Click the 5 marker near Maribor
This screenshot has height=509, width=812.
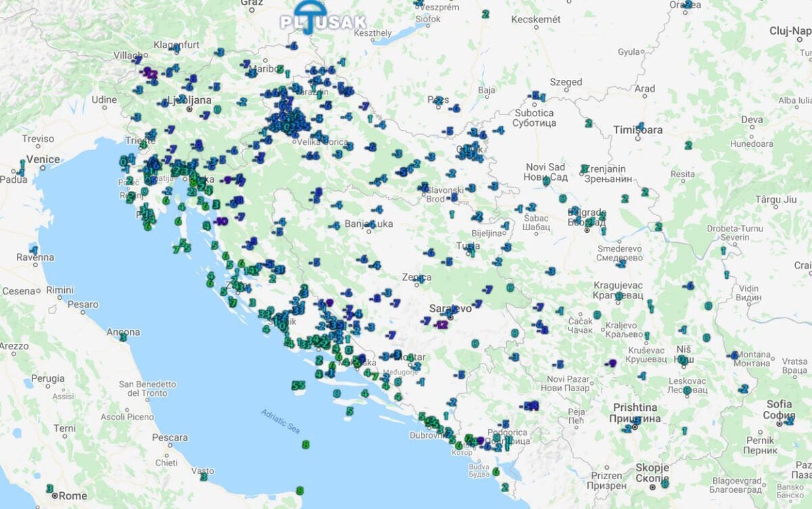[279, 69]
